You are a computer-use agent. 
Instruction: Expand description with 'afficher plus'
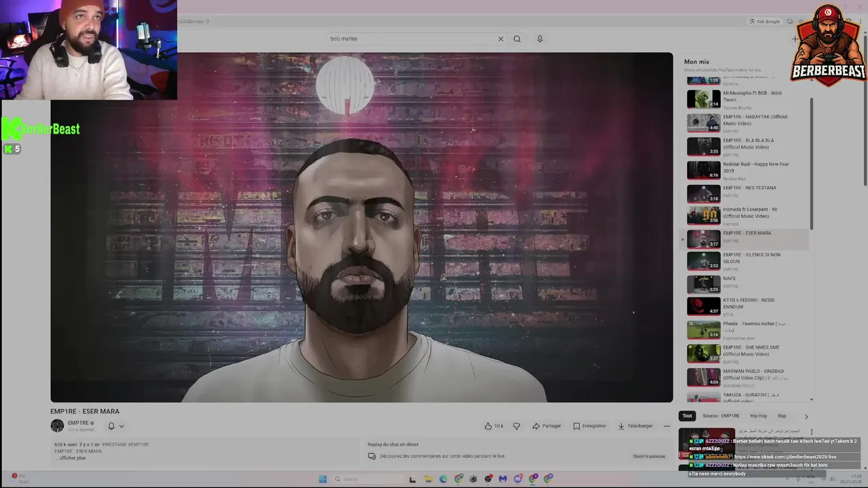pos(72,458)
